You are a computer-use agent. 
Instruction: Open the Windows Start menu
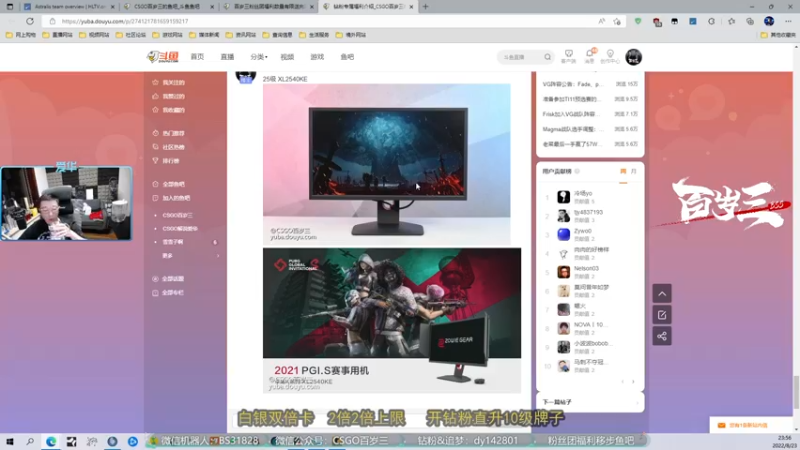tap(10, 441)
